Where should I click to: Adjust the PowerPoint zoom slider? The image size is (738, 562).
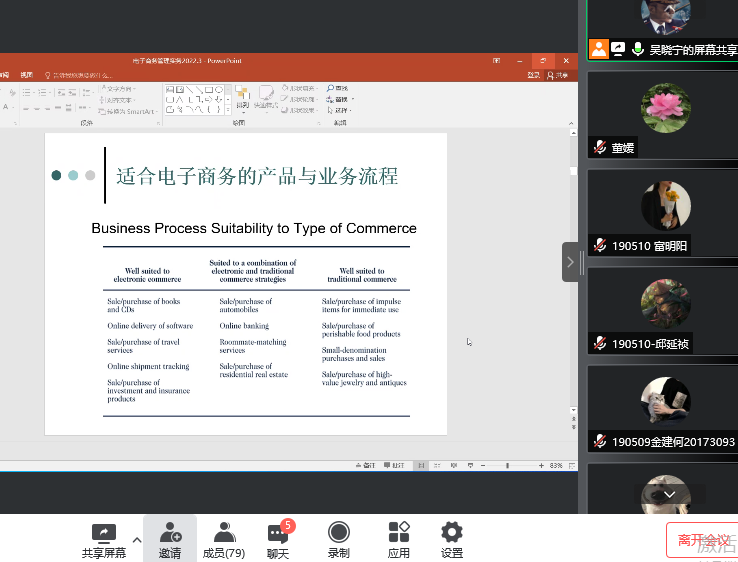pyautogui.click(x=507, y=466)
